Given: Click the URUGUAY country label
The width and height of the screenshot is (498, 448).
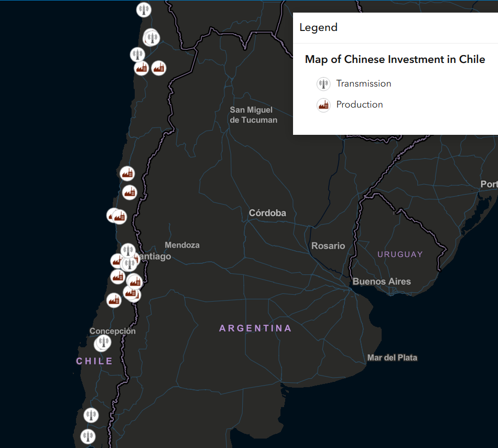Looking at the screenshot, I should click(400, 254).
